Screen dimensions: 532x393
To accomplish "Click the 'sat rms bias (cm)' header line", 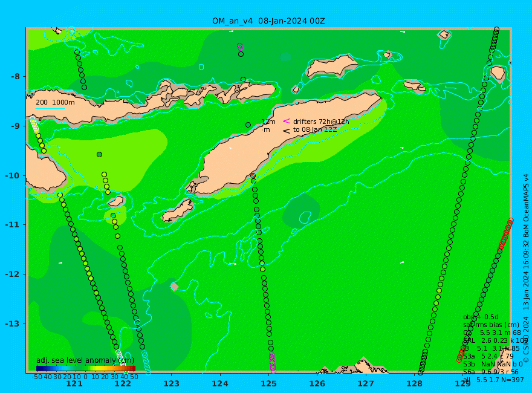I will click(491, 325).
